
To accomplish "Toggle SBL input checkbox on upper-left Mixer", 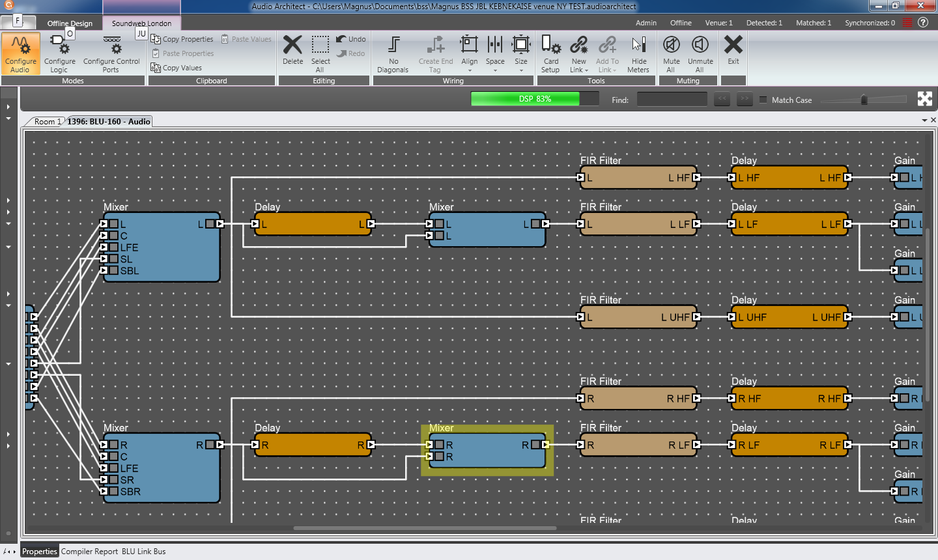I will pos(113,271).
